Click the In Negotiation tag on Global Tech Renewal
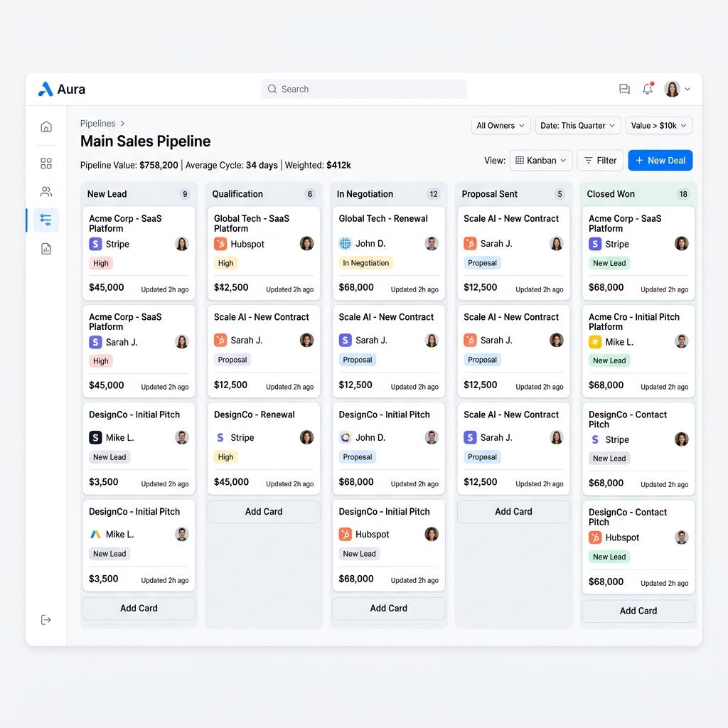 tap(366, 263)
